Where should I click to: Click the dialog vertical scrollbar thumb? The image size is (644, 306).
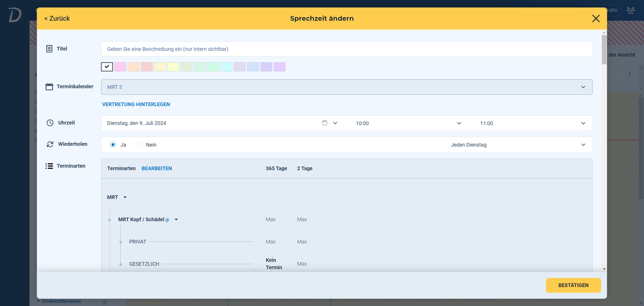[604, 49]
